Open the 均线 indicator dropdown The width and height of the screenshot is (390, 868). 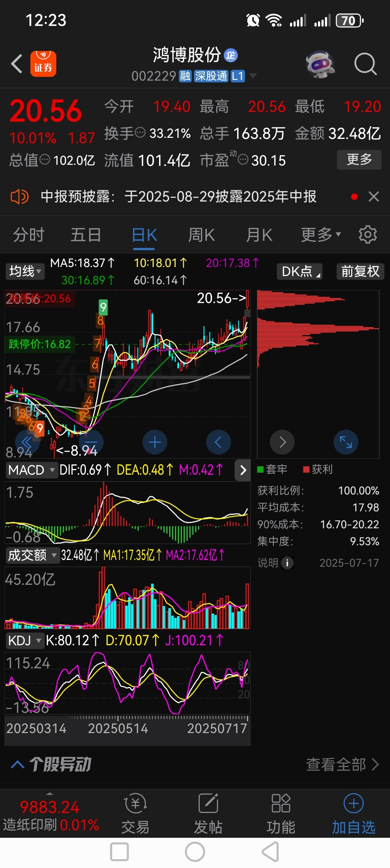(25, 271)
